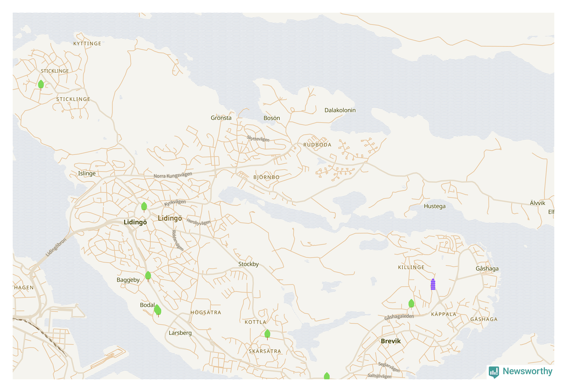Viewport: 567px width, 392px height.
Task: Select the Älvvik place label
Action: pos(537,203)
